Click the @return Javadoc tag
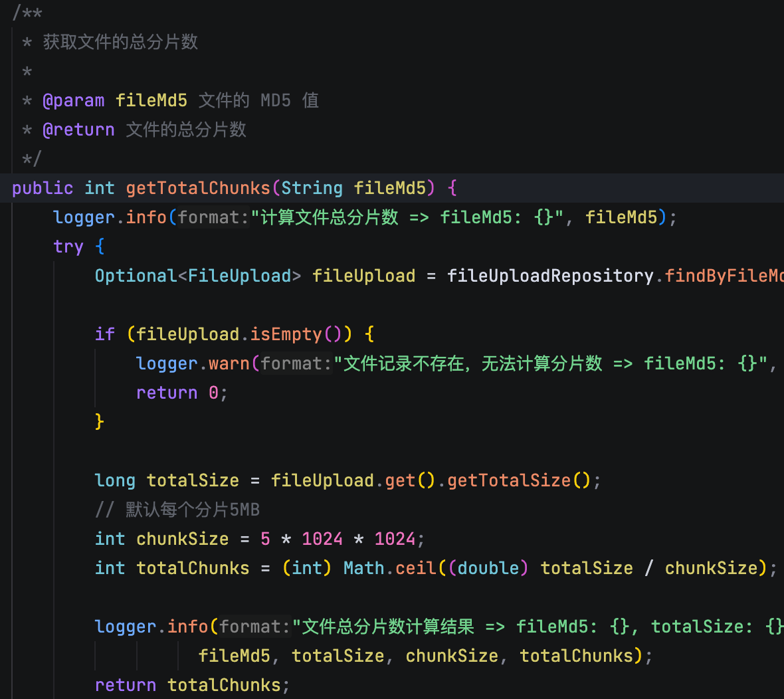 point(78,130)
